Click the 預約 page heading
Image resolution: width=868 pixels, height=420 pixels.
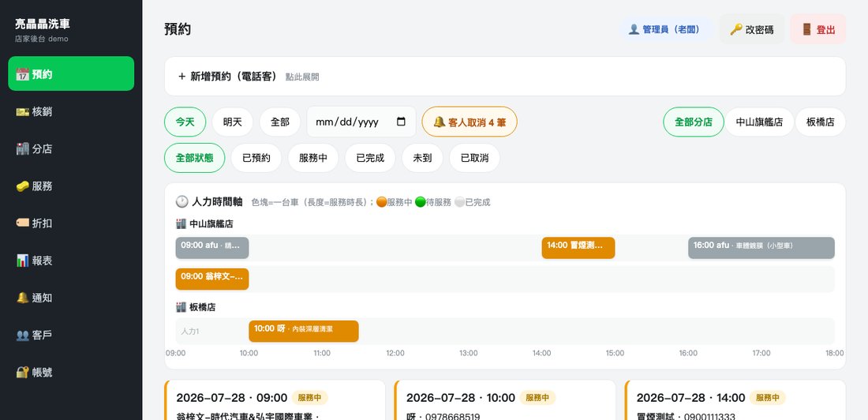(x=178, y=29)
